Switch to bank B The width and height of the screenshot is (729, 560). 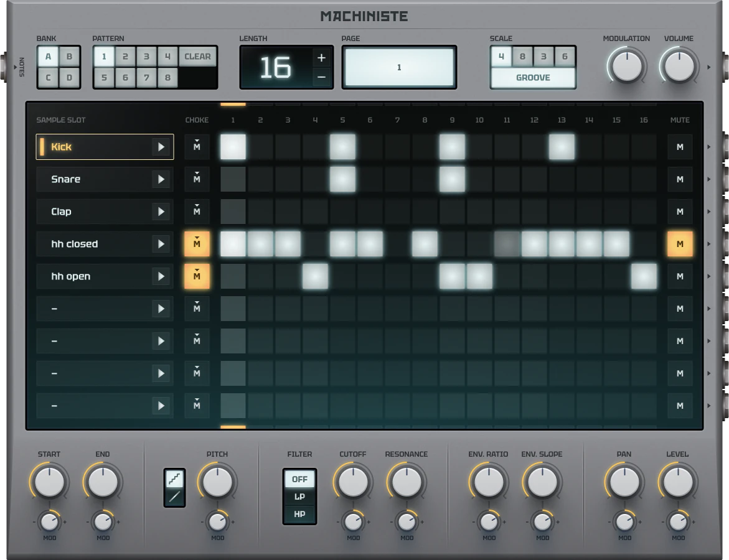(69, 57)
